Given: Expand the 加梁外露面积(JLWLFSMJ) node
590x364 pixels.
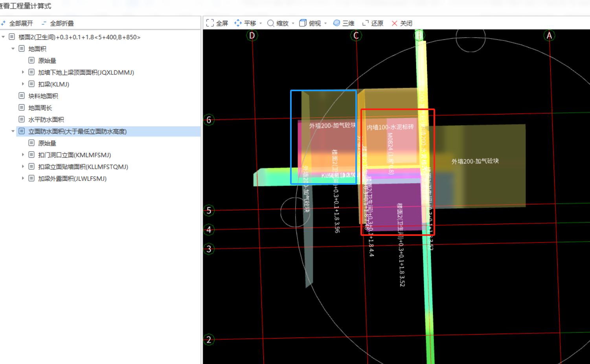Looking at the screenshot, I should [x=23, y=178].
